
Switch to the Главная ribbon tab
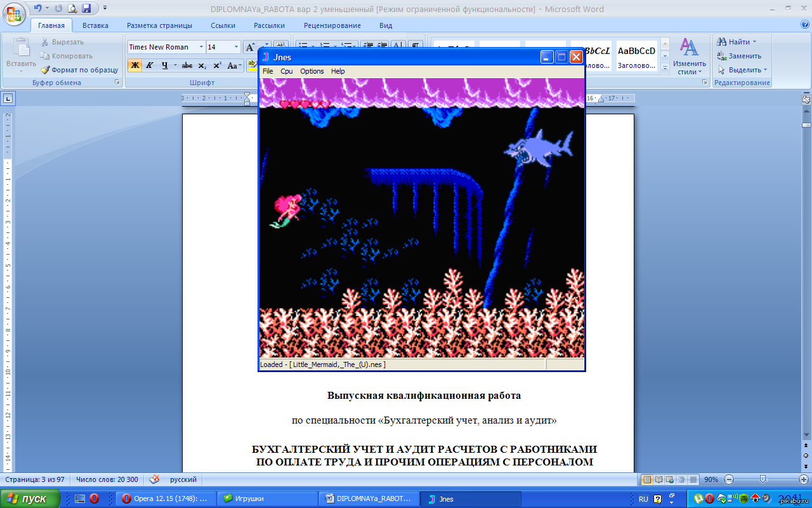tap(51, 25)
